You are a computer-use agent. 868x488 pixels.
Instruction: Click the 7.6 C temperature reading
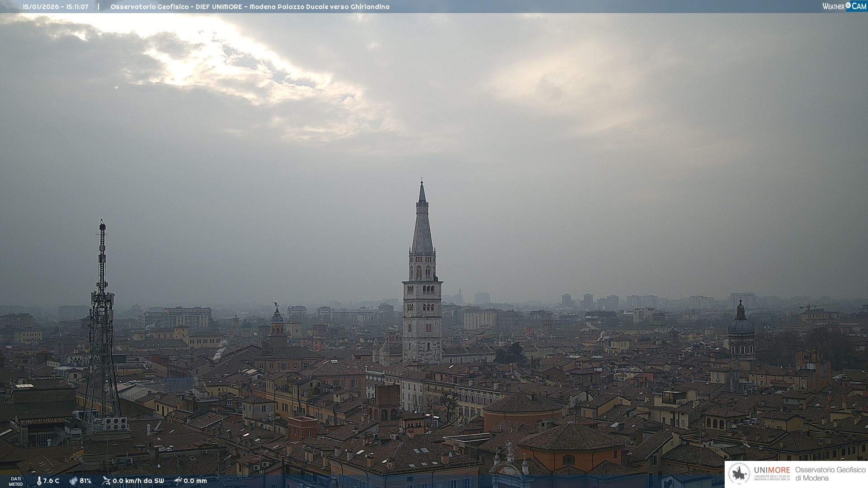pos(51,481)
